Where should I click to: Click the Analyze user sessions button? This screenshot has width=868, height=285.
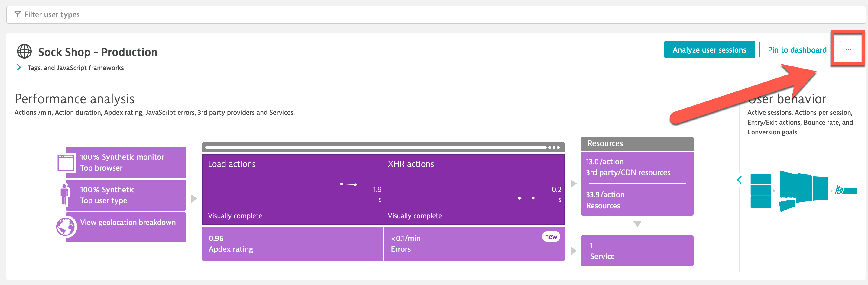point(709,50)
